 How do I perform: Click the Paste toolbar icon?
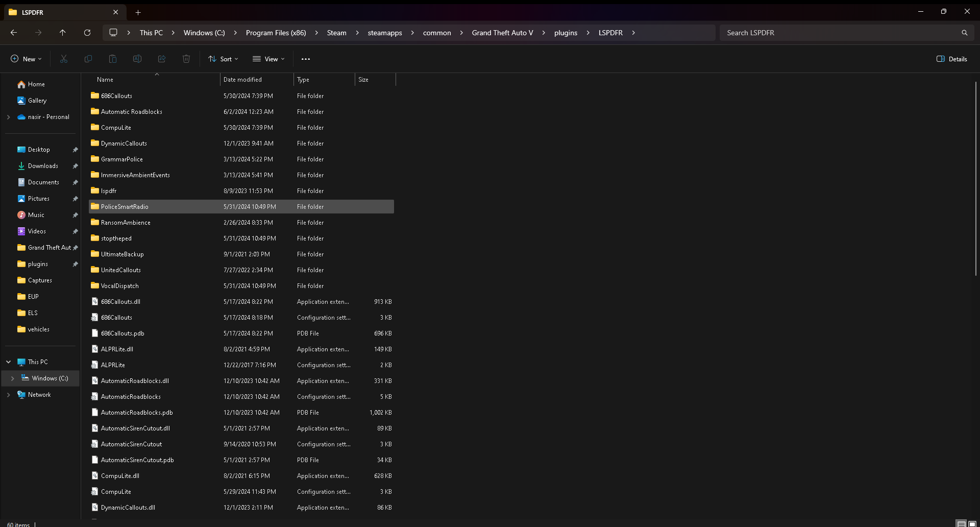click(113, 59)
